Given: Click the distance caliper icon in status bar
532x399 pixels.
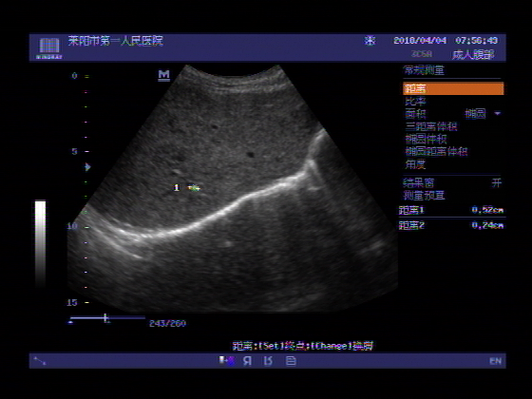Looking at the screenshot, I should [40, 361].
